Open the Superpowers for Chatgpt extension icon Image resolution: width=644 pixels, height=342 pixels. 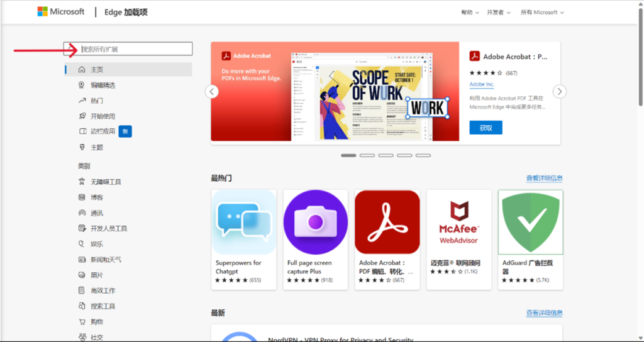[243, 222]
